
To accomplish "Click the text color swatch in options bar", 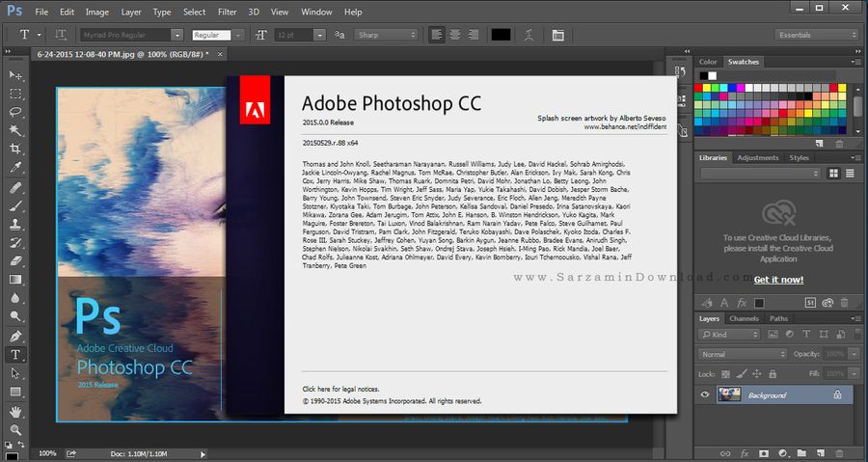I will point(501,35).
